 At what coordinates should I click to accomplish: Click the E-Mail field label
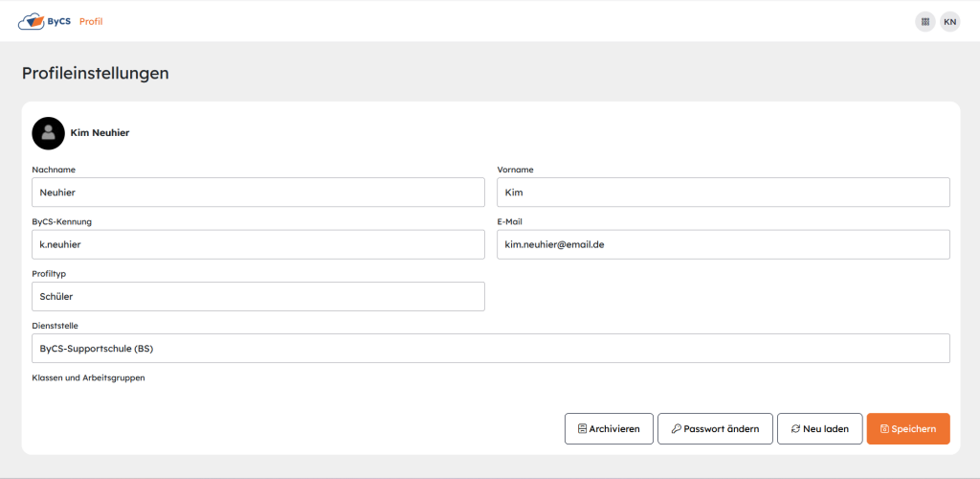pos(509,221)
